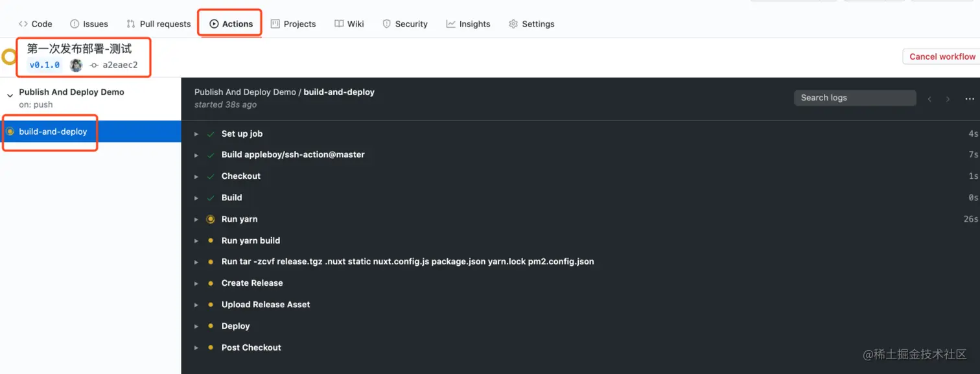Click the Upload Release Asset pending dot
The height and width of the screenshot is (374, 980).
pos(211,305)
